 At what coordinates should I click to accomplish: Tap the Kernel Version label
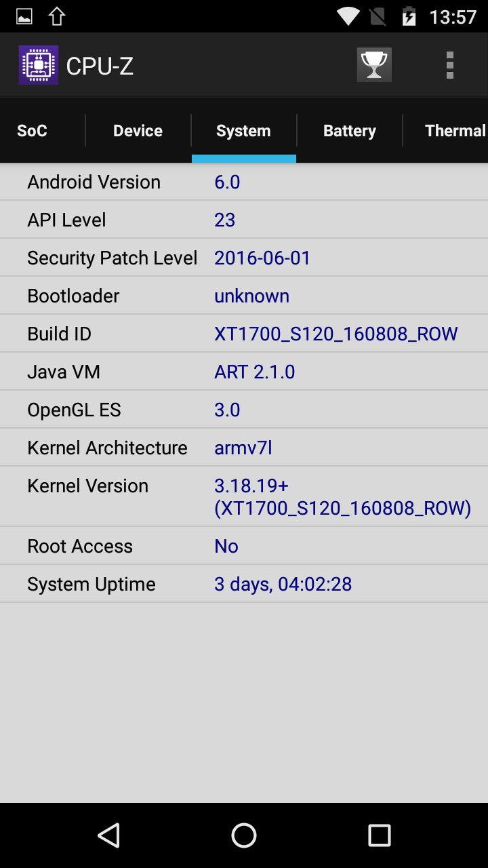pos(87,486)
